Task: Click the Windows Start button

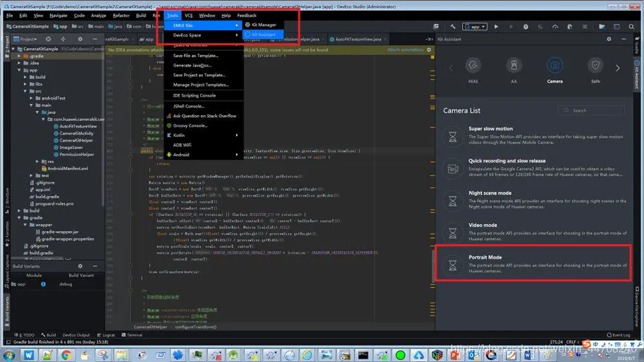Action: pos(9,355)
